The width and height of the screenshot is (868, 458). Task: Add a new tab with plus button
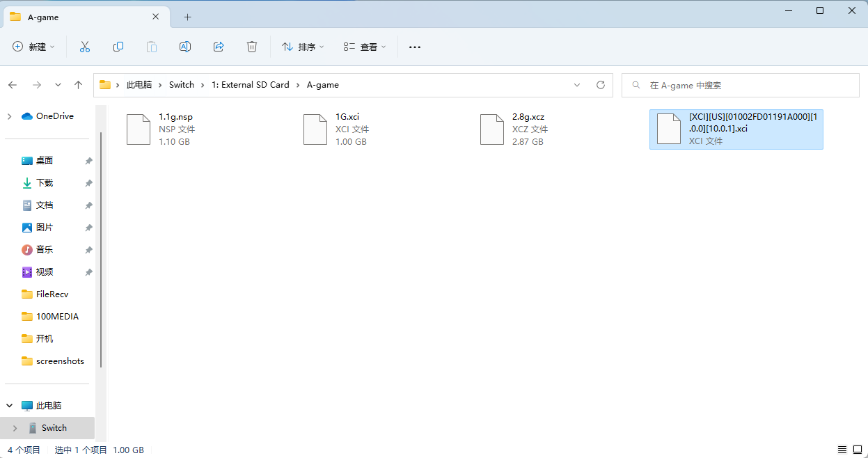pyautogui.click(x=187, y=17)
